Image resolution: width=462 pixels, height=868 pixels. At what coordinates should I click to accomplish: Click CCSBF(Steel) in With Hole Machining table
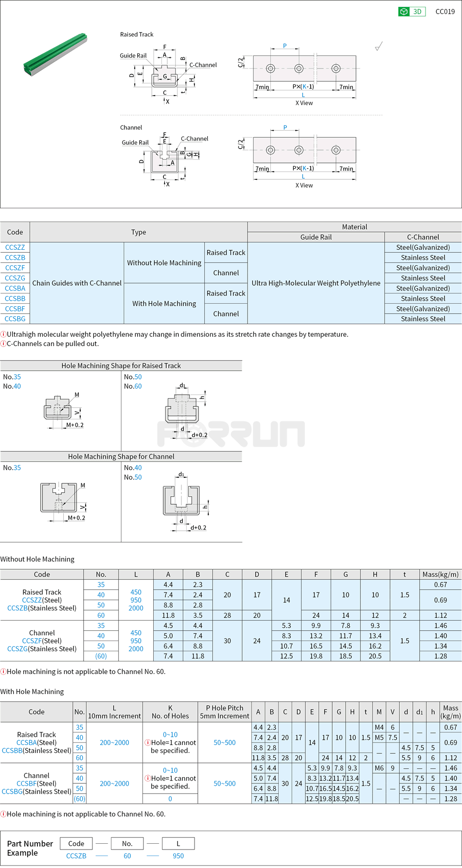point(36,783)
